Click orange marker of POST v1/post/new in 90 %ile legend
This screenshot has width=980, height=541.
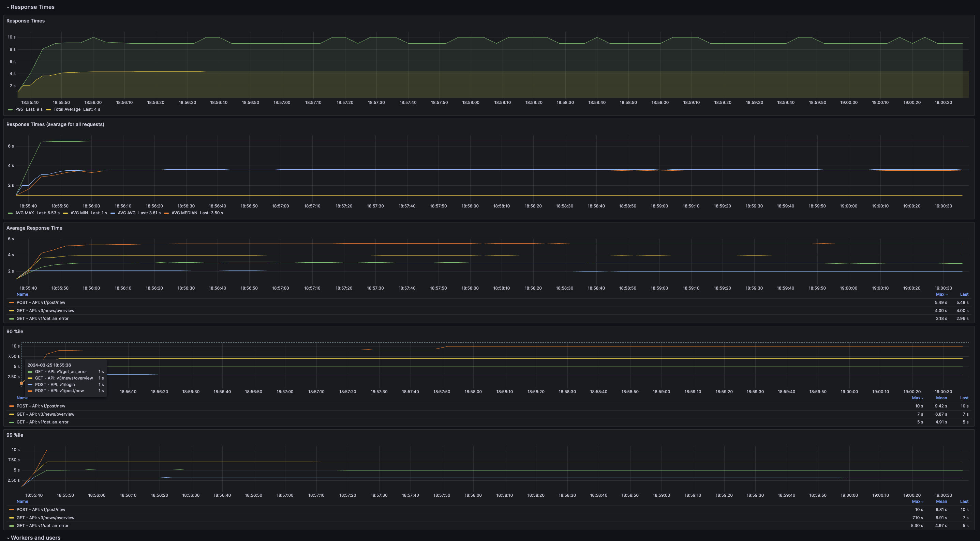pyautogui.click(x=11, y=406)
